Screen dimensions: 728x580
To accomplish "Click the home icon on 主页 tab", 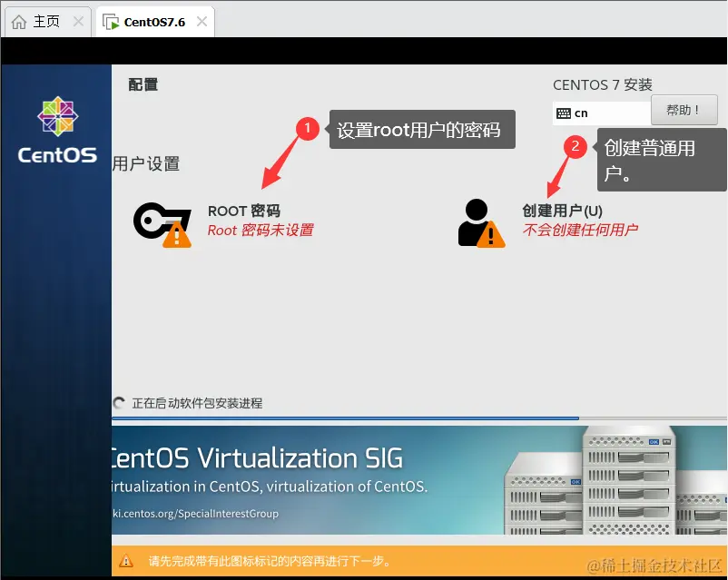I will tap(19, 22).
